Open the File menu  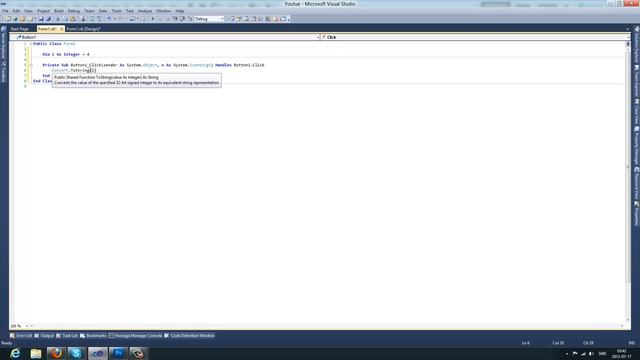(x=5, y=11)
